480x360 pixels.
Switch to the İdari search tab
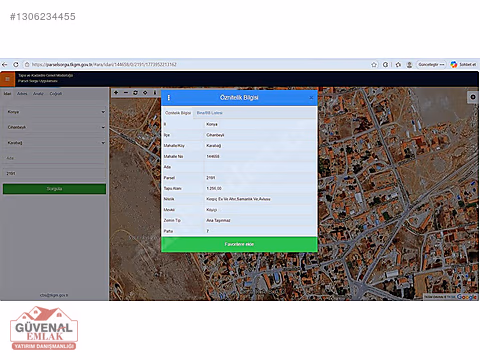[7, 94]
